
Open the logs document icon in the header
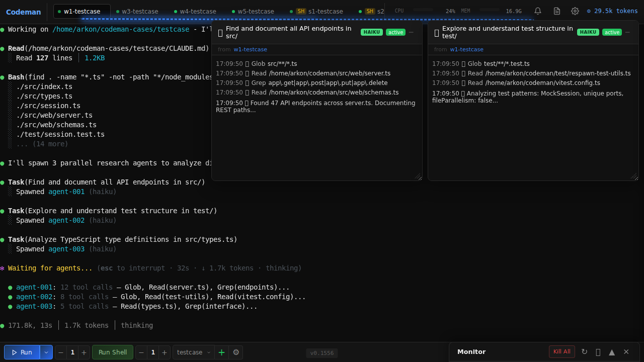556,11
